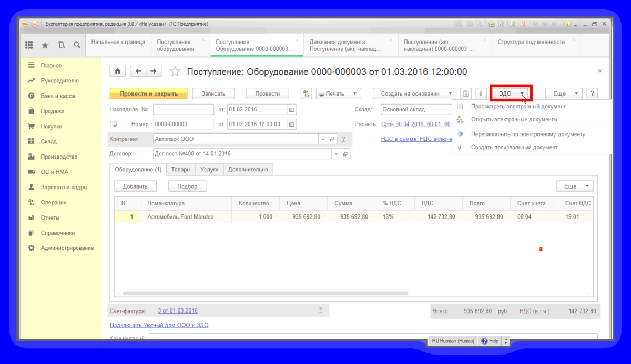
Task: Click 1C logo in title bar
Action: click(x=25, y=24)
